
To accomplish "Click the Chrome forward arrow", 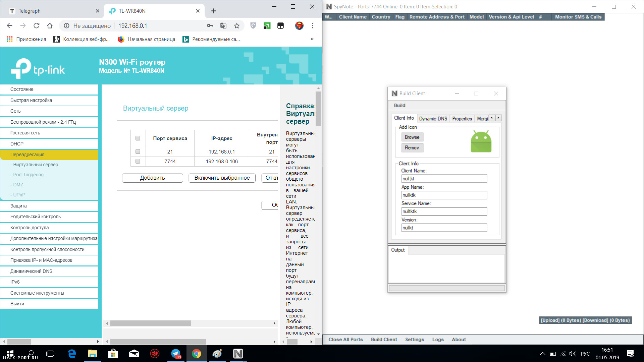I will (23, 26).
